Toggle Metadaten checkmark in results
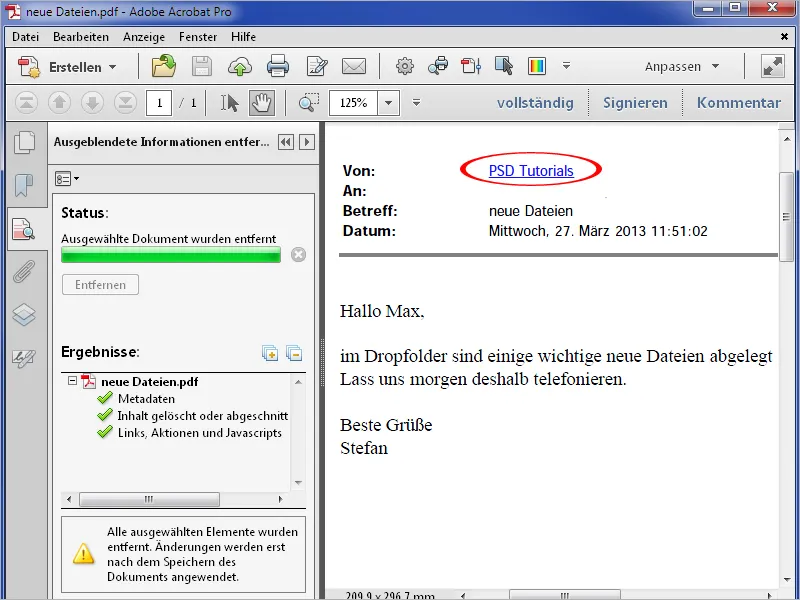This screenshot has width=800, height=600. point(105,398)
